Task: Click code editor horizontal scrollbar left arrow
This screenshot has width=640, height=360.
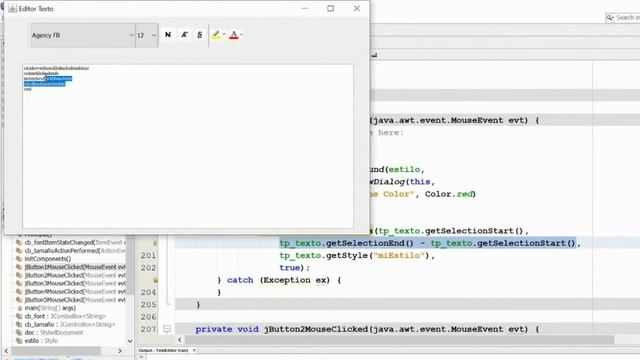Action: click(x=180, y=340)
